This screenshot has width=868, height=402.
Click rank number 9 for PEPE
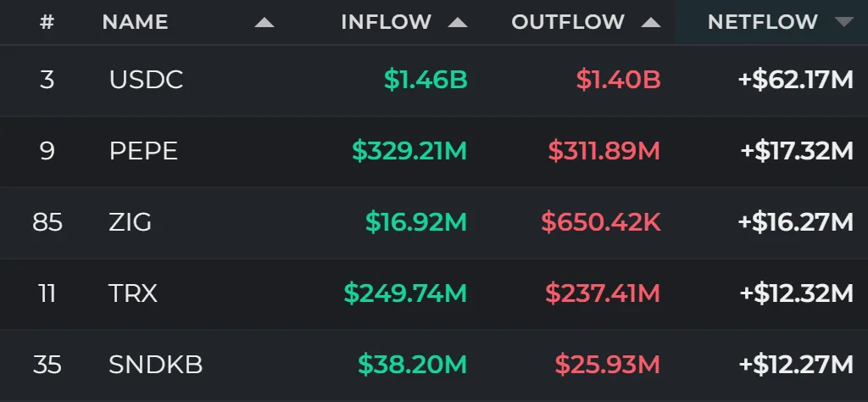point(47,151)
